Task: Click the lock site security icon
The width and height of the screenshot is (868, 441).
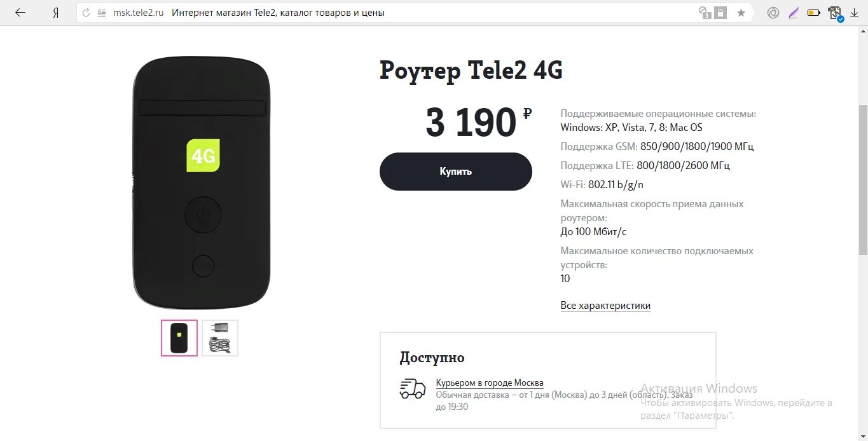Action: coord(720,13)
